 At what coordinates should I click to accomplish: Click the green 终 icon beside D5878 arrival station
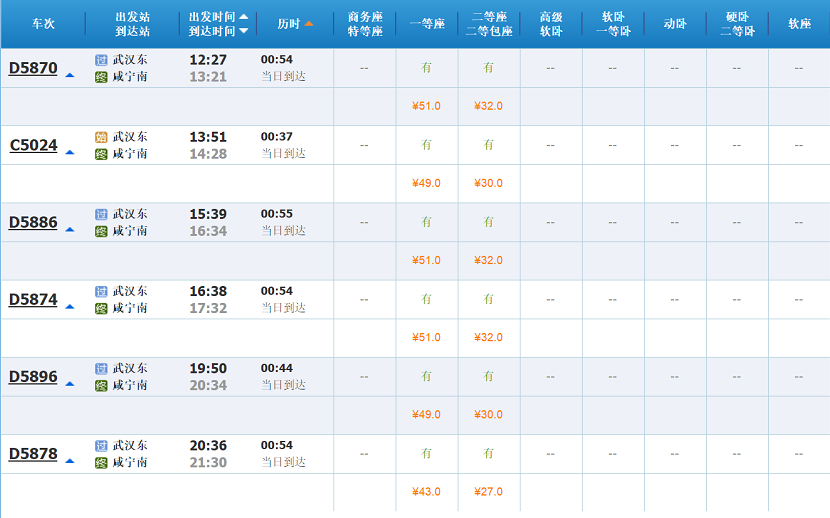tap(101, 463)
